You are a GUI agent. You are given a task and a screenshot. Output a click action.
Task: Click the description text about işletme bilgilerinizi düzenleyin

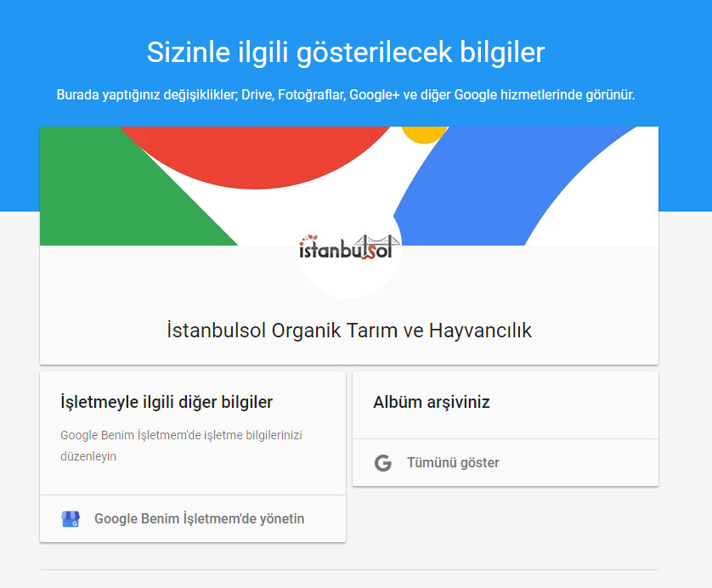pos(181,445)
